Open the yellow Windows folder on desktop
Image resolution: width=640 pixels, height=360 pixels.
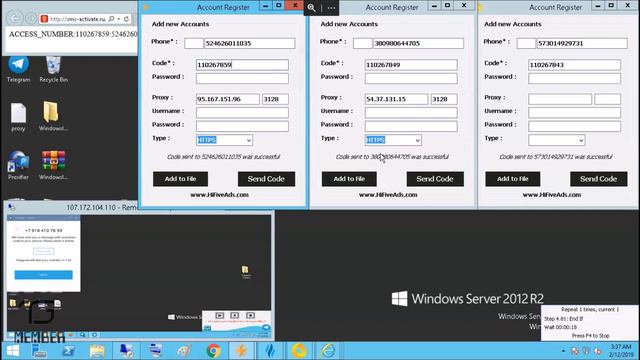(53, 116)
